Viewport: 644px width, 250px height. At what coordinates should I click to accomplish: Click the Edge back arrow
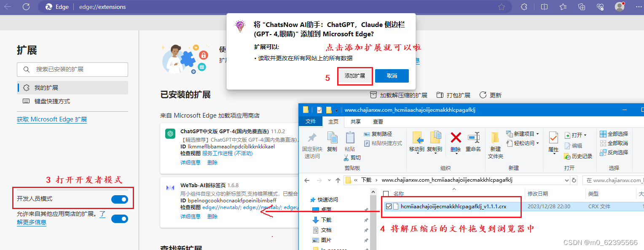(x=8, y=7)
